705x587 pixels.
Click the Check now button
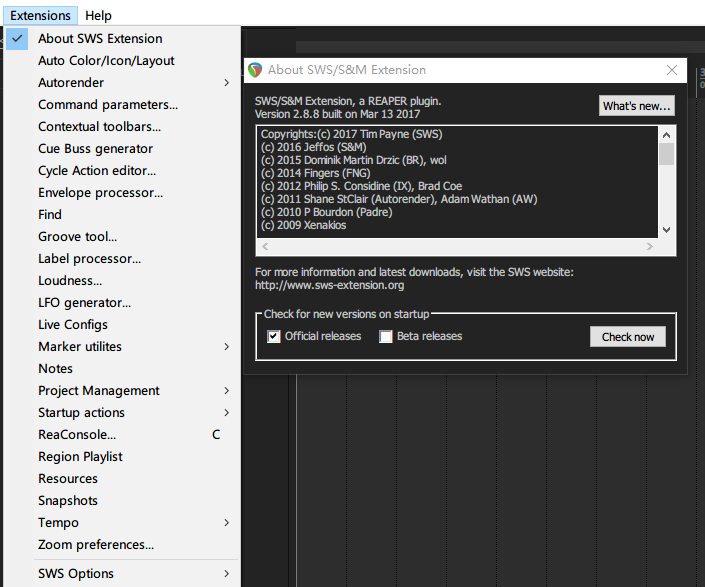click(x=628, y=337)
